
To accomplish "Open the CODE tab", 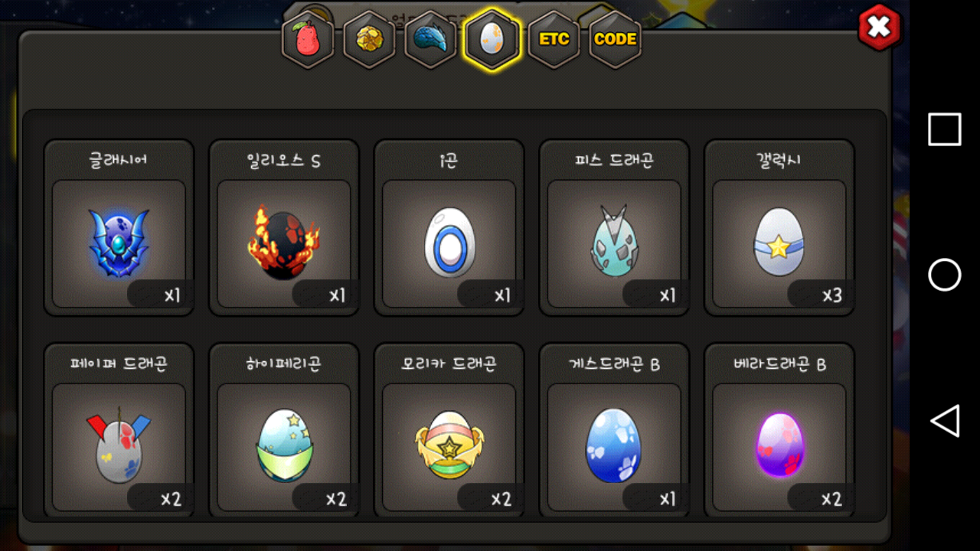I will 615,39.
